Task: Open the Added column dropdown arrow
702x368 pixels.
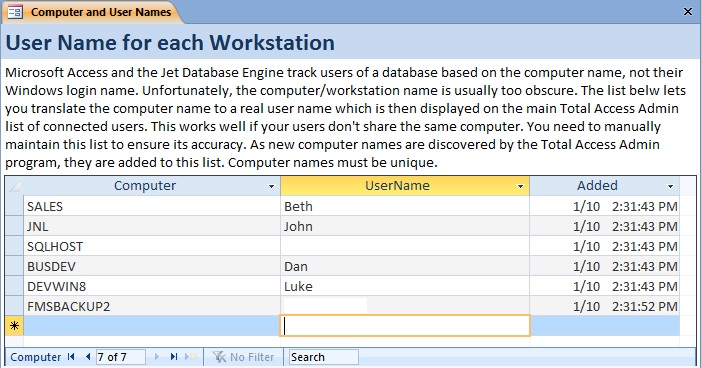Action: point(670,186)
